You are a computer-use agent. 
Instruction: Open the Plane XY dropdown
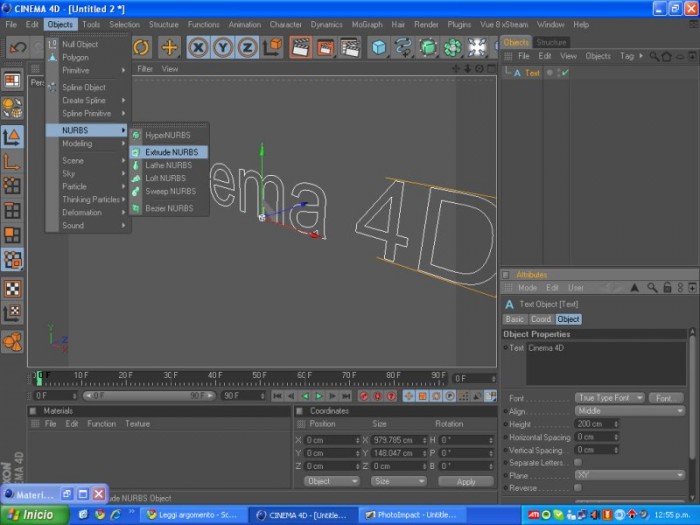point(629,475)
